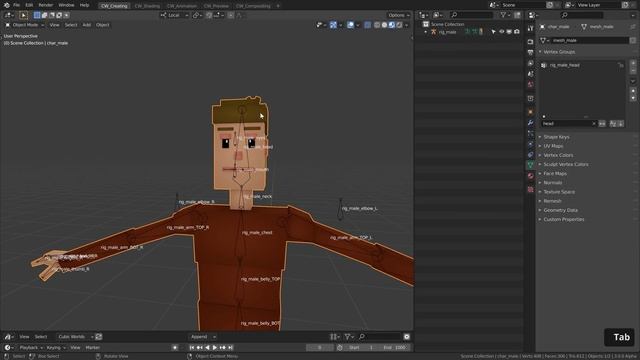Open the Modifiers wrench tab

[x=530, y=122]
